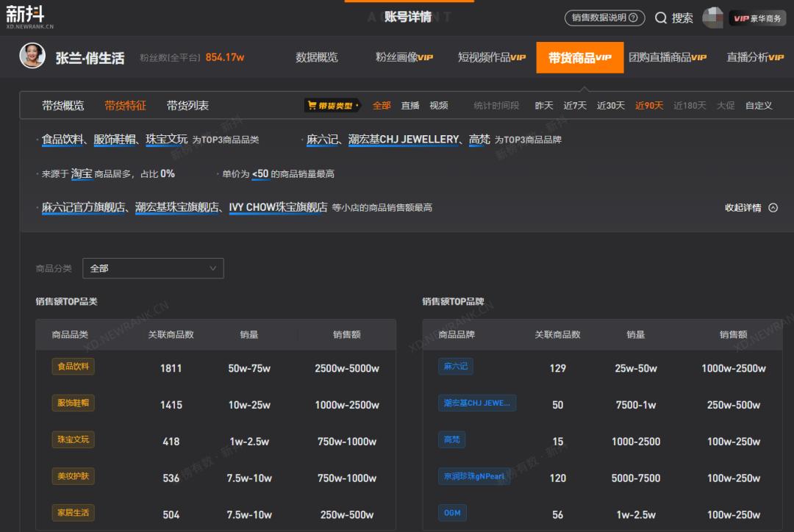Switch to 团购直播商品 tab
This screenshot has width=794, height=532.
point(668,57)
